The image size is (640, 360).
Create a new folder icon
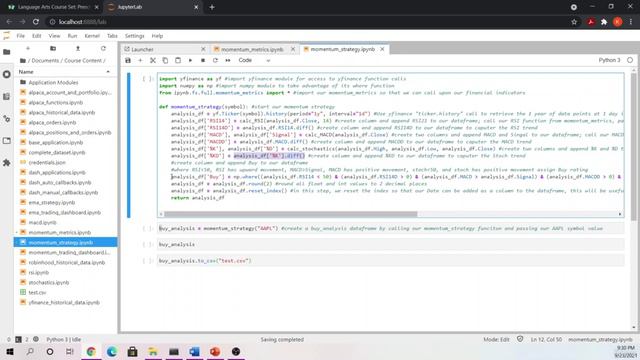point(53,49)
